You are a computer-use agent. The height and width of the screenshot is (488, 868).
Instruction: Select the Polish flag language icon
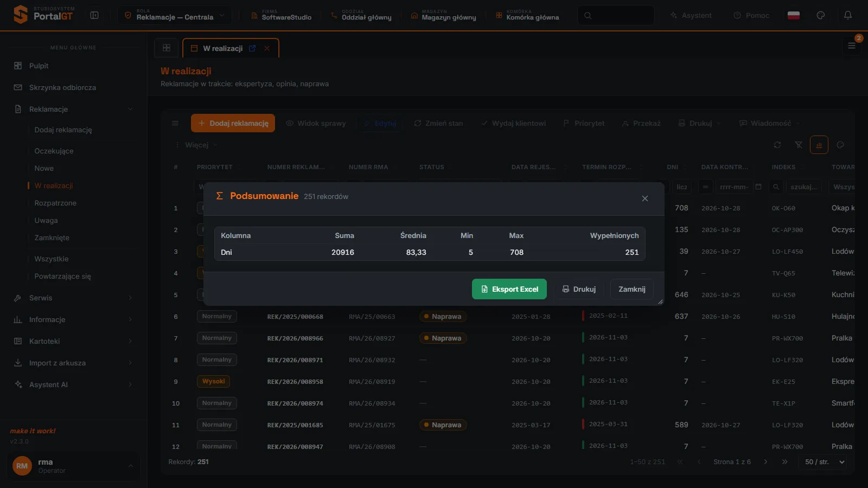point(794,15)
